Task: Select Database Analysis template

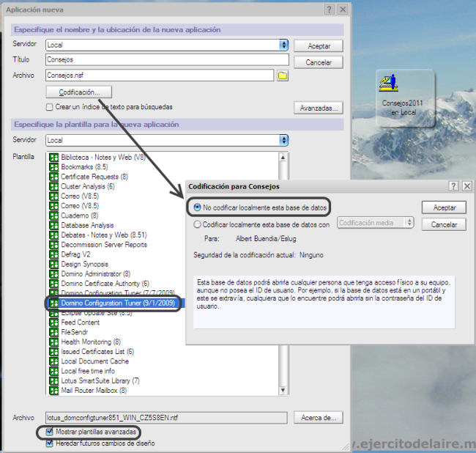Action: tap(87, 225)
